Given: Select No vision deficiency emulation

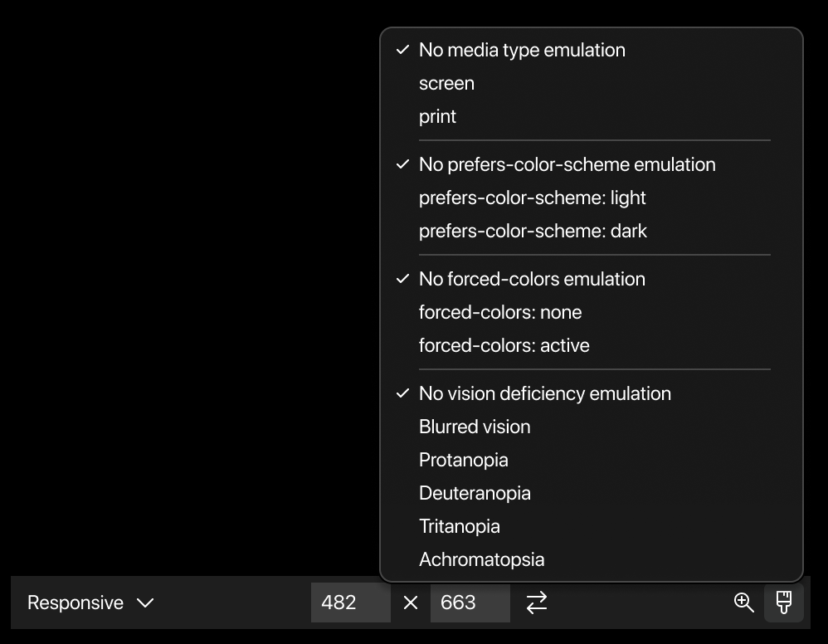Looking at the screenshot, I should (592, 393).
